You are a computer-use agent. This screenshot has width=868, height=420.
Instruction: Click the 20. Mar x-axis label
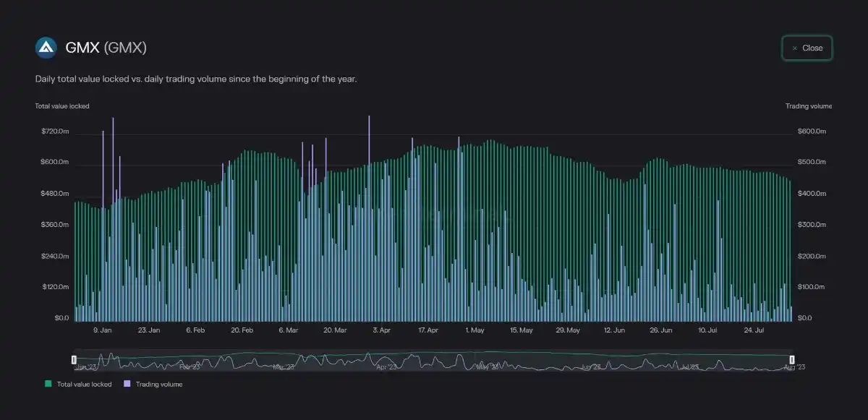(335, 330)
